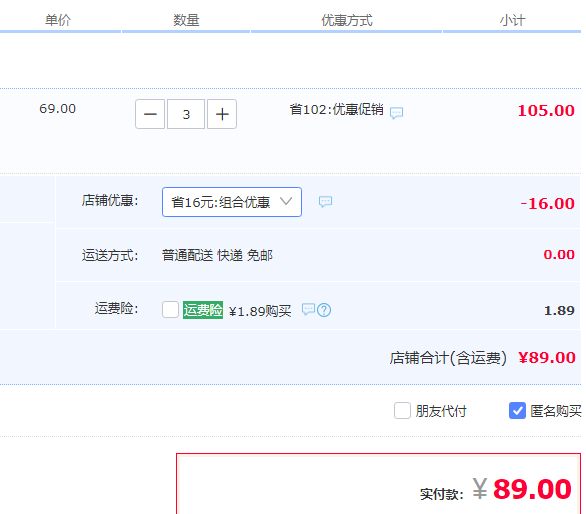
Task: Click the 单价 column header
Action: (58, 20)
